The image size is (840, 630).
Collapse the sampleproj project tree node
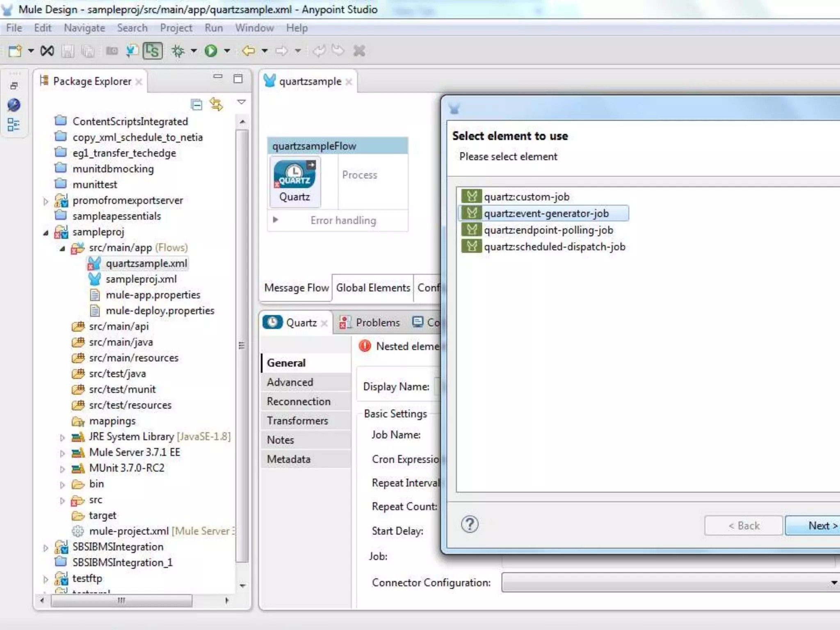[46, 233]
